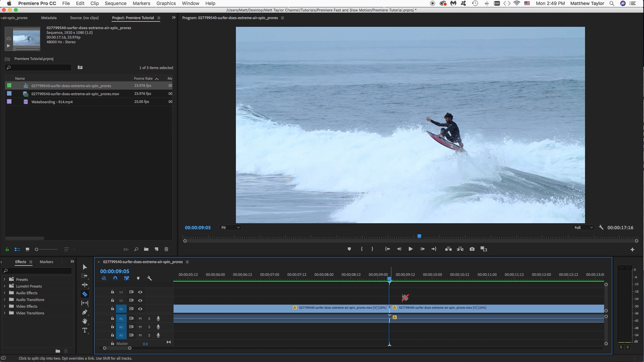Open the Full playback resolution dropdown

(583, 228)
